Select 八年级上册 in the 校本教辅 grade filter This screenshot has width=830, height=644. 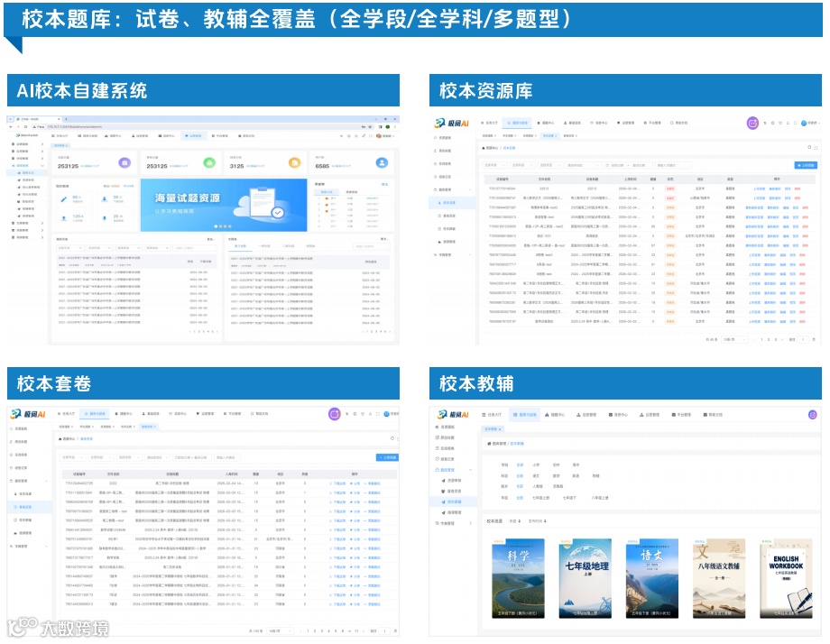600,498
